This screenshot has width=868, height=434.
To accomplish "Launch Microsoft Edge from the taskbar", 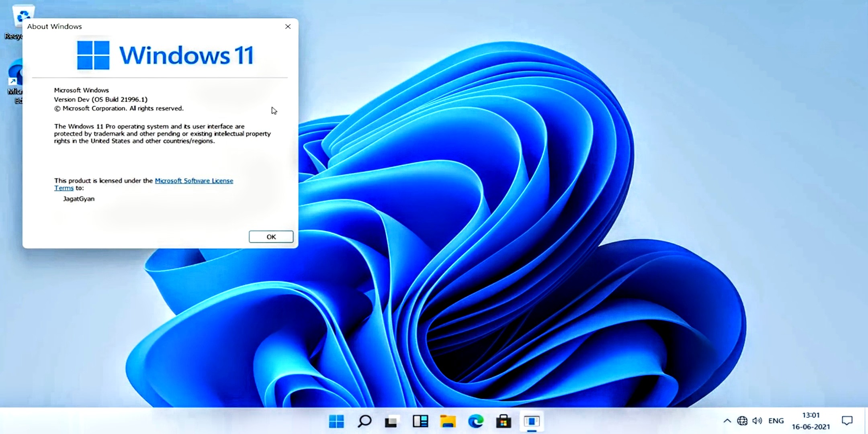I will pos(475,421).
